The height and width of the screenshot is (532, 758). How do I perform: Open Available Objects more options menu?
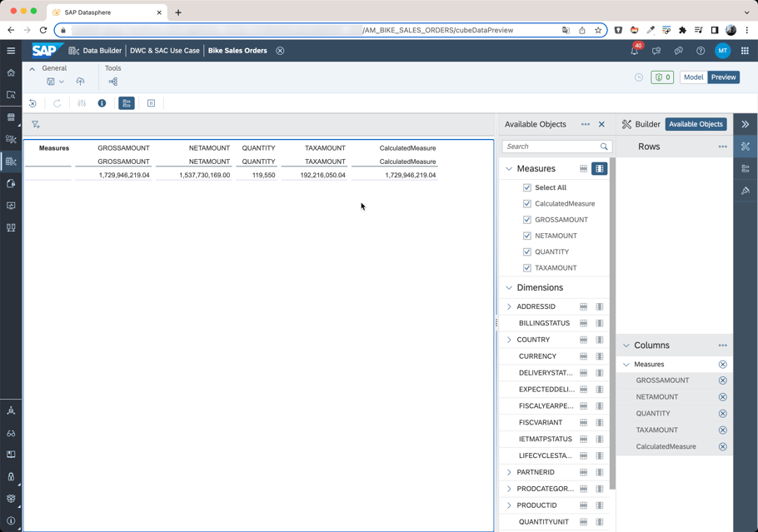point(585,124)
